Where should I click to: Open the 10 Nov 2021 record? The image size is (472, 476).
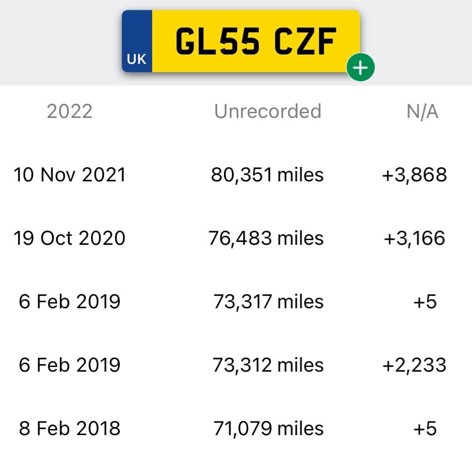pos(70,175)
